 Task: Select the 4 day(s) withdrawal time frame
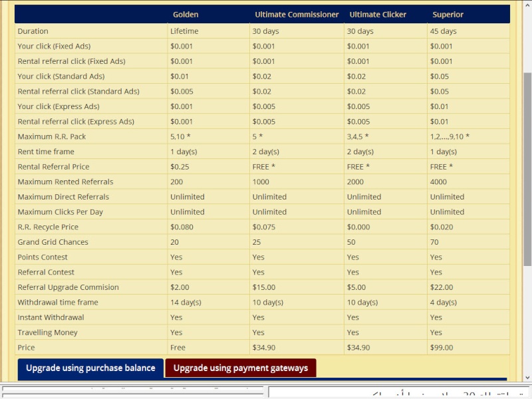click(443, 303)
